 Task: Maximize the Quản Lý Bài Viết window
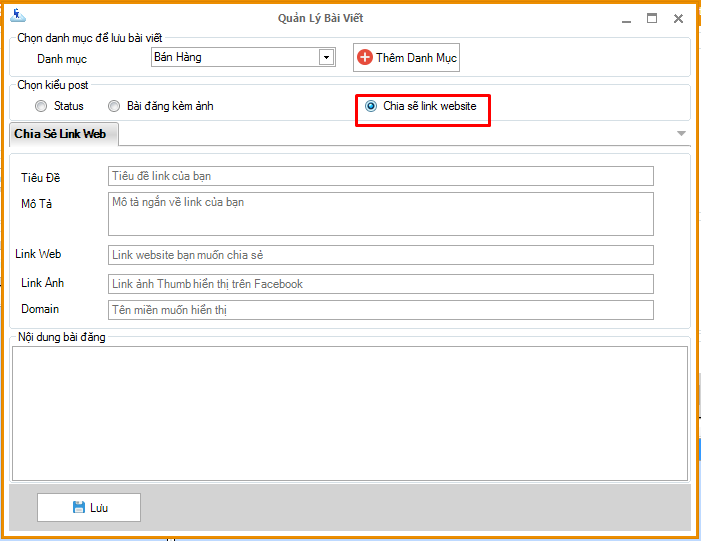[x=652, y=18]
